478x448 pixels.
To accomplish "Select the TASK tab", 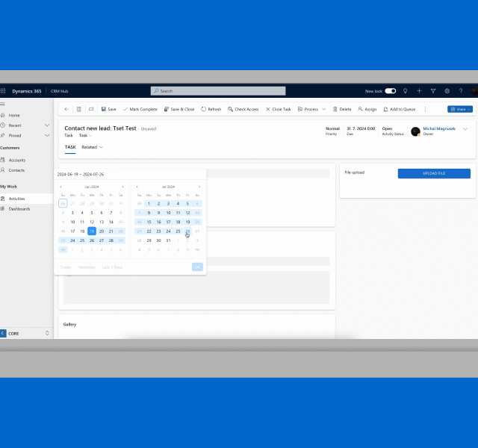I will pos(70,147).
